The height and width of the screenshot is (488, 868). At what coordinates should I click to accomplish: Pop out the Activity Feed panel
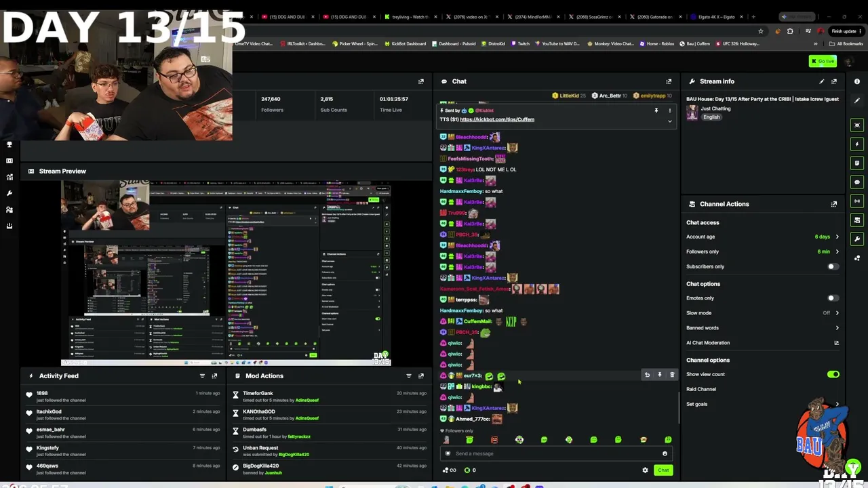(214, 376)
